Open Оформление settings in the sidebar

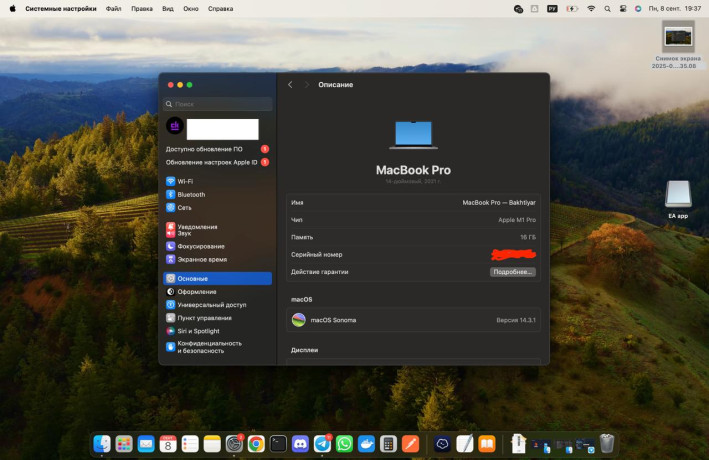218,292
